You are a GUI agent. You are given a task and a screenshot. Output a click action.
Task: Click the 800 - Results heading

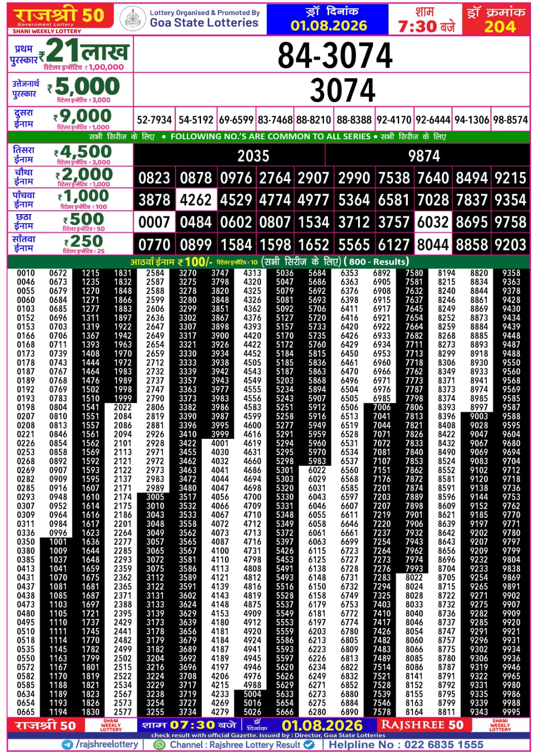(x=377, y=261)
